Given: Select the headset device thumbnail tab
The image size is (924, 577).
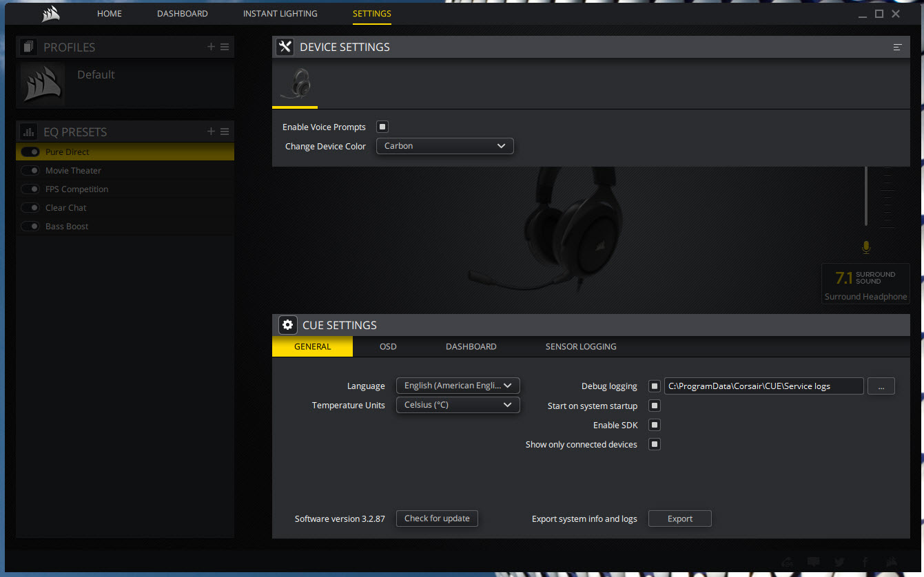Looking at the screenshot, I should tap(295, 84).
